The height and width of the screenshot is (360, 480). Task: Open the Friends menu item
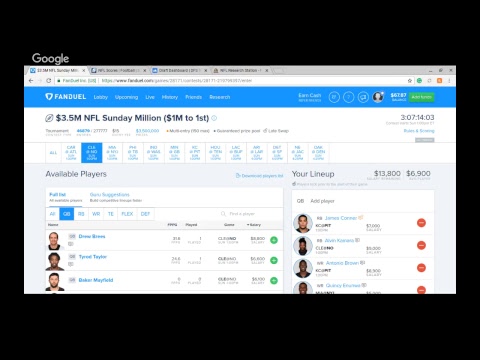point(194,97)
